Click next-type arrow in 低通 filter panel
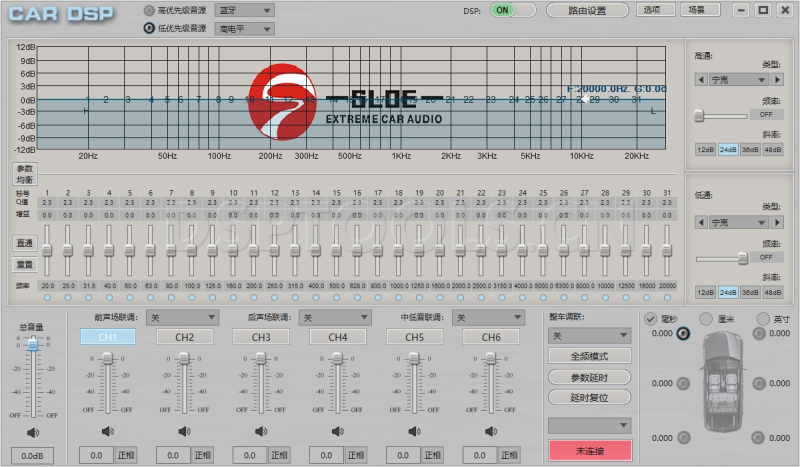 (x=778, y=223)
